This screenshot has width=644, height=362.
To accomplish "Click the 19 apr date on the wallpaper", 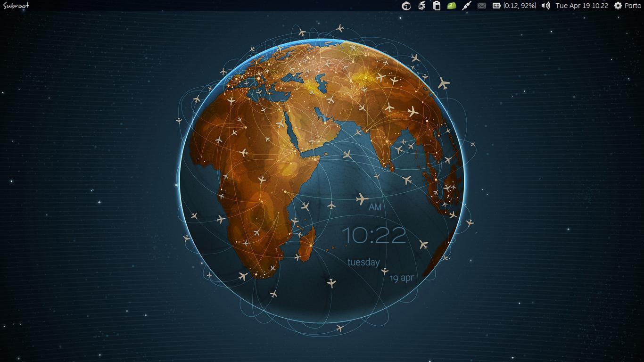I will point(401,278).
